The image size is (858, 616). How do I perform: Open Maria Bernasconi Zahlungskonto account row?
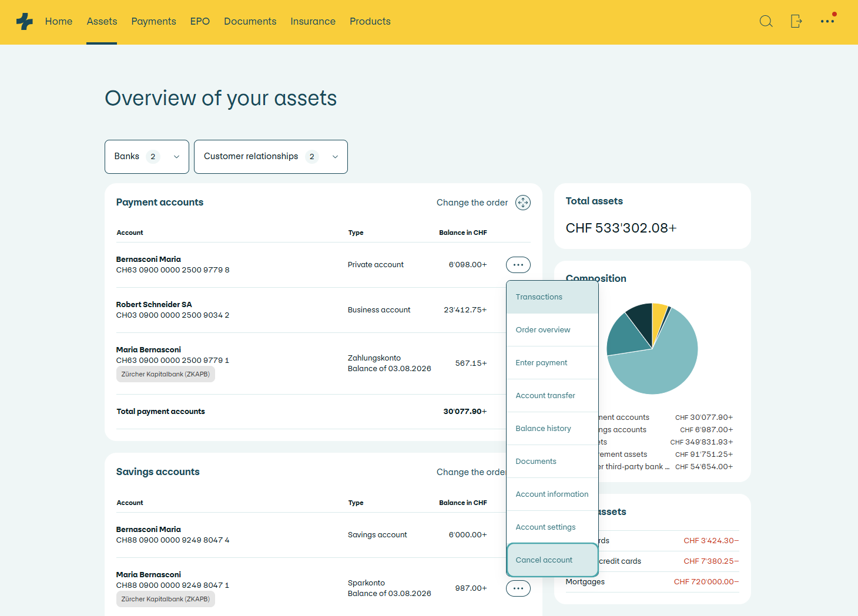(x=310, y=363)
